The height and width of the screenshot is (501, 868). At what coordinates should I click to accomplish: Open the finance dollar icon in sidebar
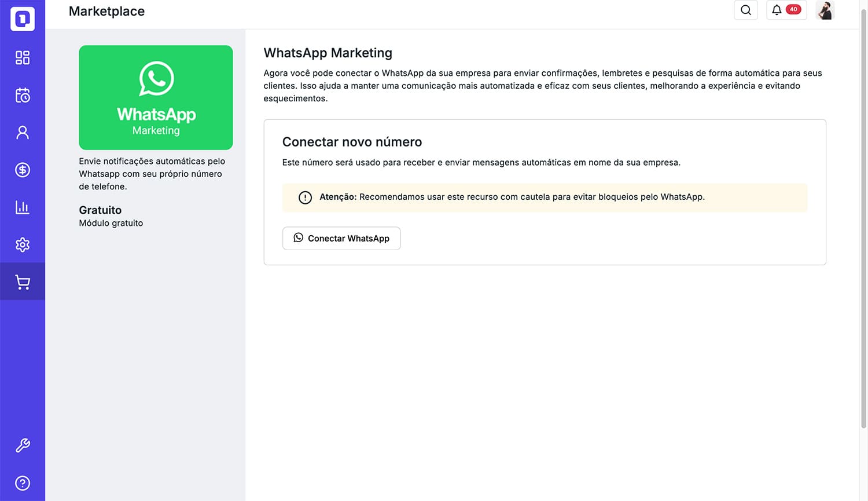(x=23, y=170)
